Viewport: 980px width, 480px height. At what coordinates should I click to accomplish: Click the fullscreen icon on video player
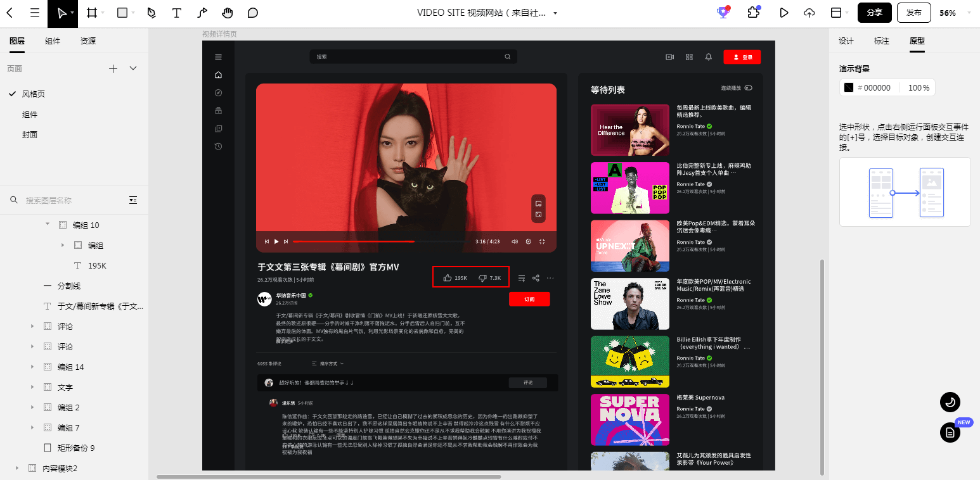(542, 241)
